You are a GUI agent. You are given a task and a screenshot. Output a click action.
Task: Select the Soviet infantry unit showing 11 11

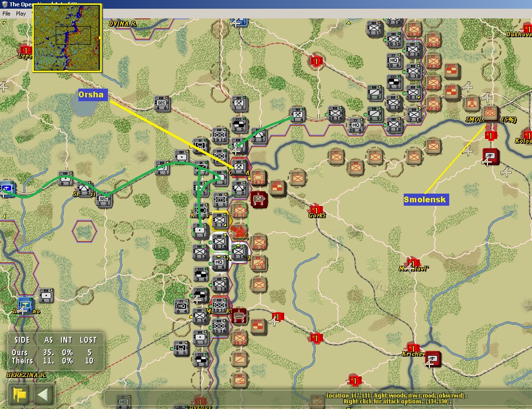point(239,210)
